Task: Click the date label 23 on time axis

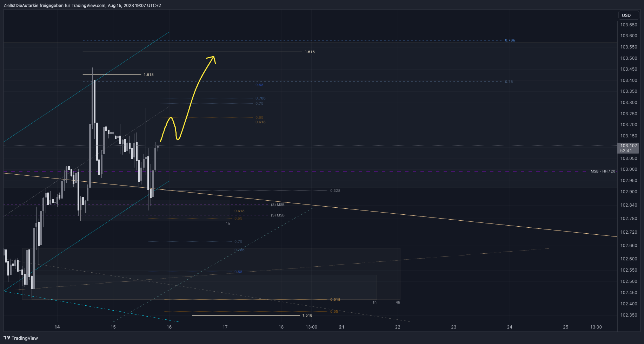Action: coord(454,327)
